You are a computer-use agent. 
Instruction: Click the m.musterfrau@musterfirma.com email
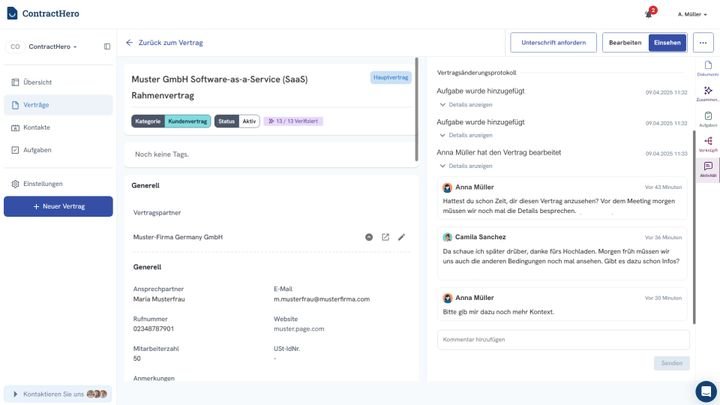point(321,299)
